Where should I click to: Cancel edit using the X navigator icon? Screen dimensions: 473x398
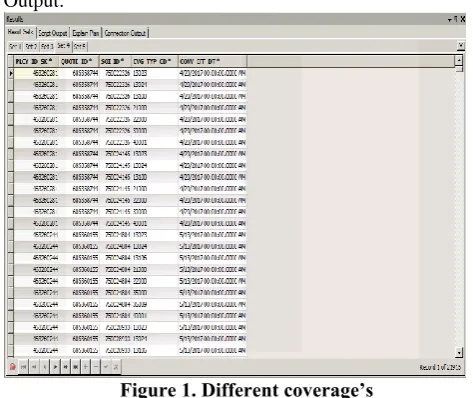(x=116, y=367)
